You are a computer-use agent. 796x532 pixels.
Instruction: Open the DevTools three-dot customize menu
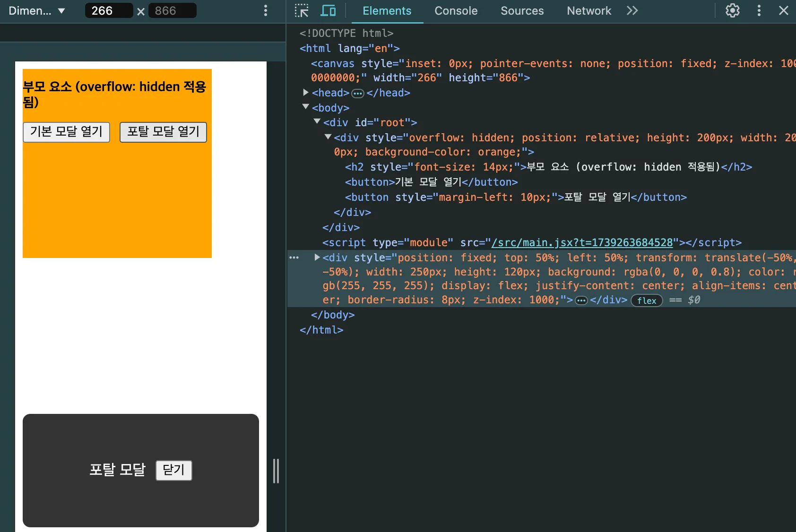coord(759,10)
